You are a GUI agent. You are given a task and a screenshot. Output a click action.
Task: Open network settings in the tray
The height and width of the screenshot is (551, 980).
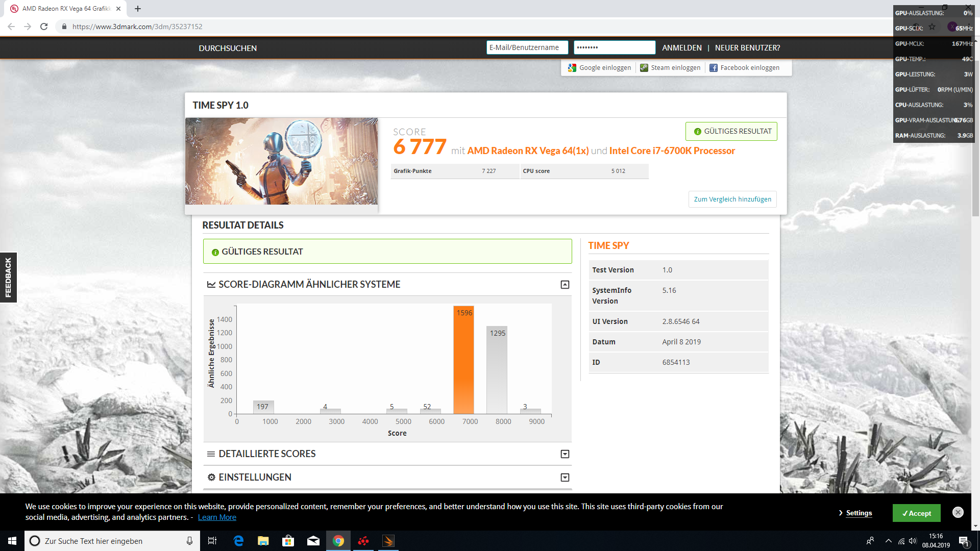(901, 541)
